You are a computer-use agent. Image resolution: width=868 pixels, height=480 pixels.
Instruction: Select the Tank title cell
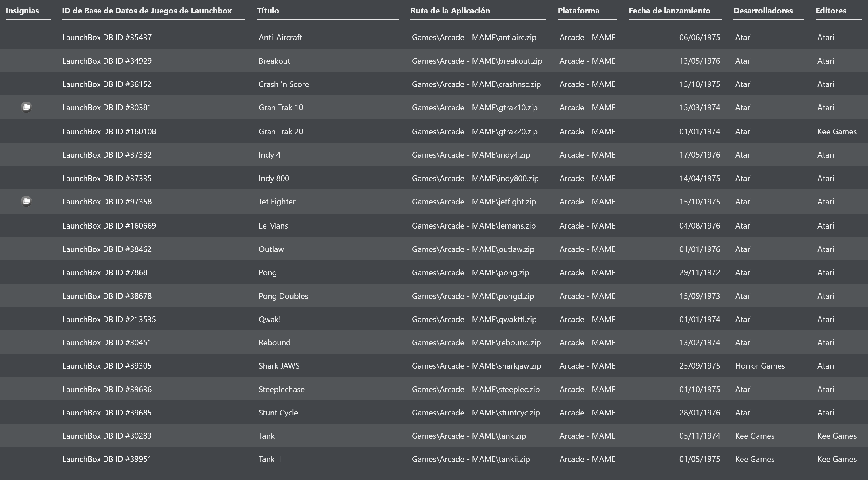click(267, 436)
